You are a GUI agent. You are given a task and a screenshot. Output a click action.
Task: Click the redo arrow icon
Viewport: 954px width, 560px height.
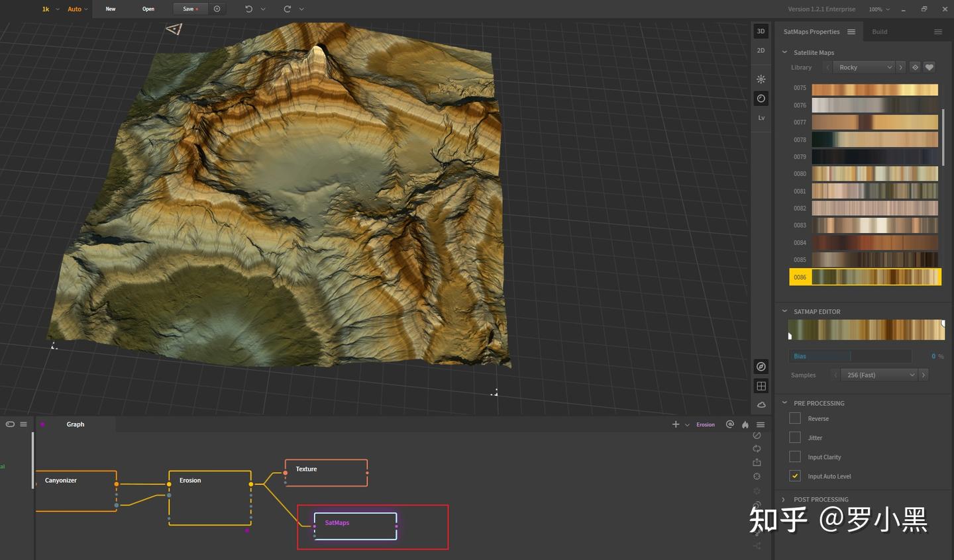[287, 9]
